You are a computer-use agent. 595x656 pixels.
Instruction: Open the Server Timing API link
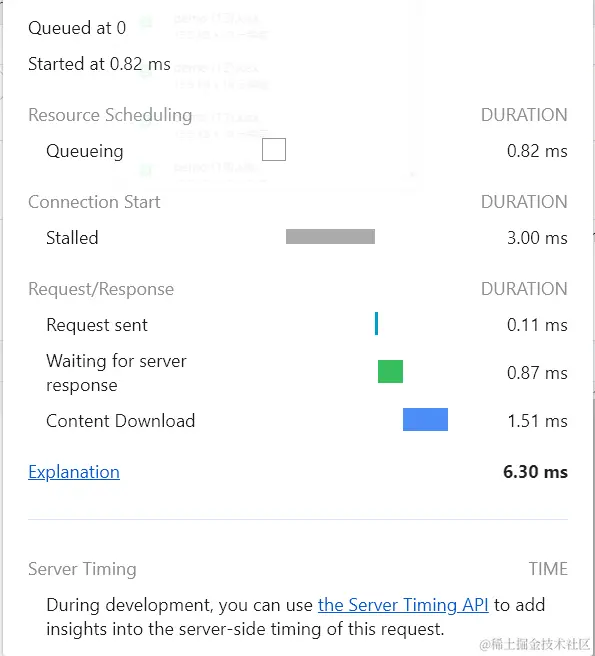pyautogui.click(x=403, y=605)
